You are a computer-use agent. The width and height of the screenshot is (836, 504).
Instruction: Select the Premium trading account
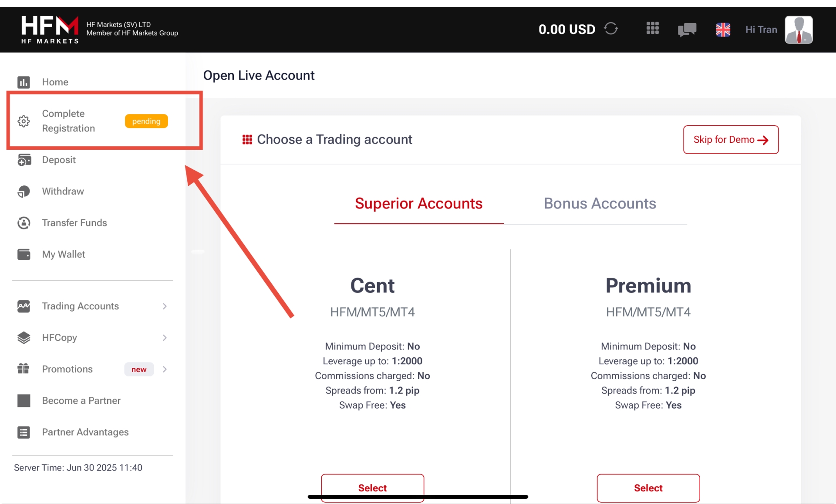click(648, 488)
